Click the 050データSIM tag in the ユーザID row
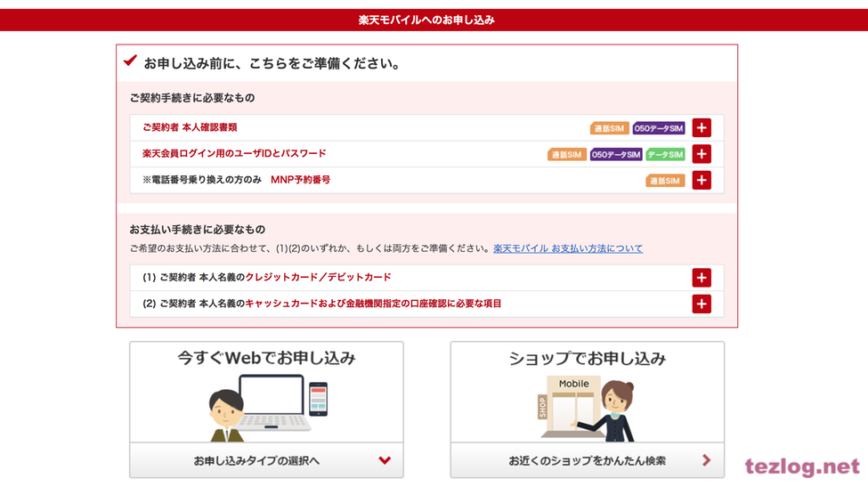The width and height of the screenshot is (868, 487). coord(616,154)
